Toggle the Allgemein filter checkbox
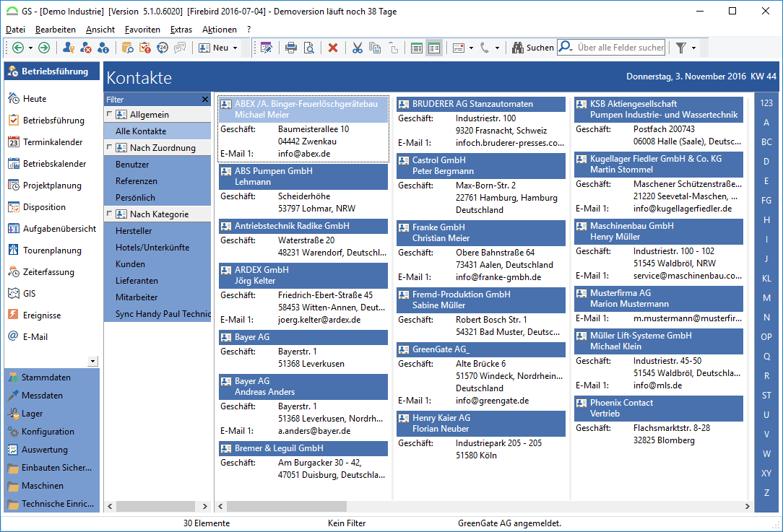783x532 pixels. coord(109,114)
